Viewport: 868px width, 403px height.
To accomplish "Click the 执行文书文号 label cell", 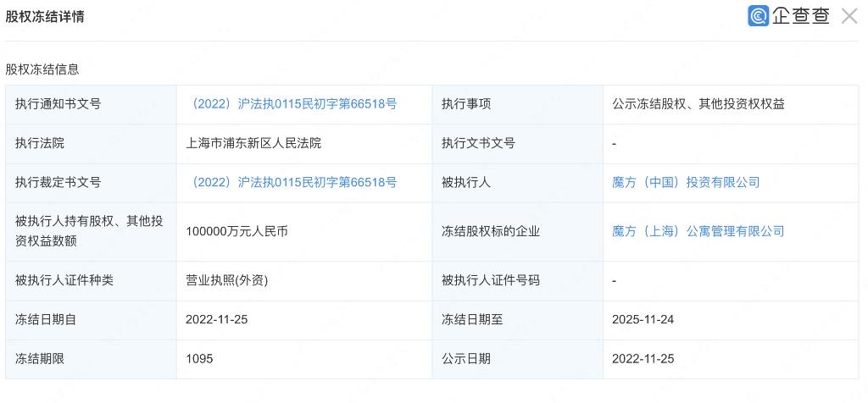I will (478, 143).
